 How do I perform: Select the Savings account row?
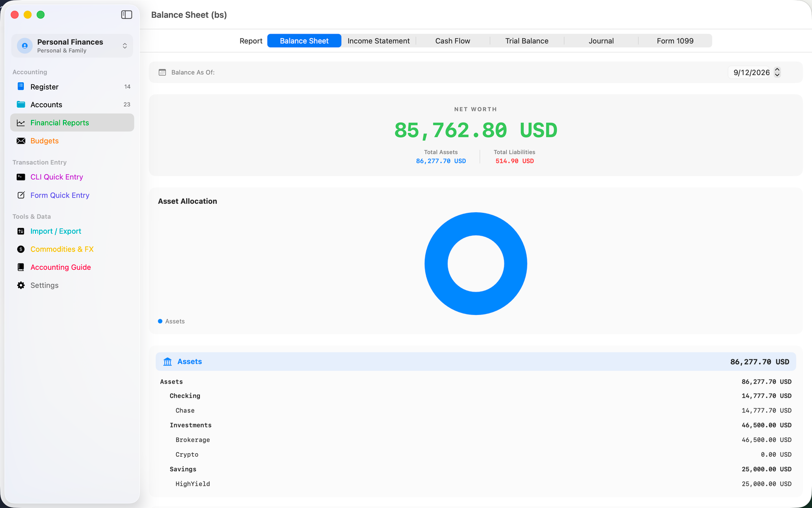(476, 469)
